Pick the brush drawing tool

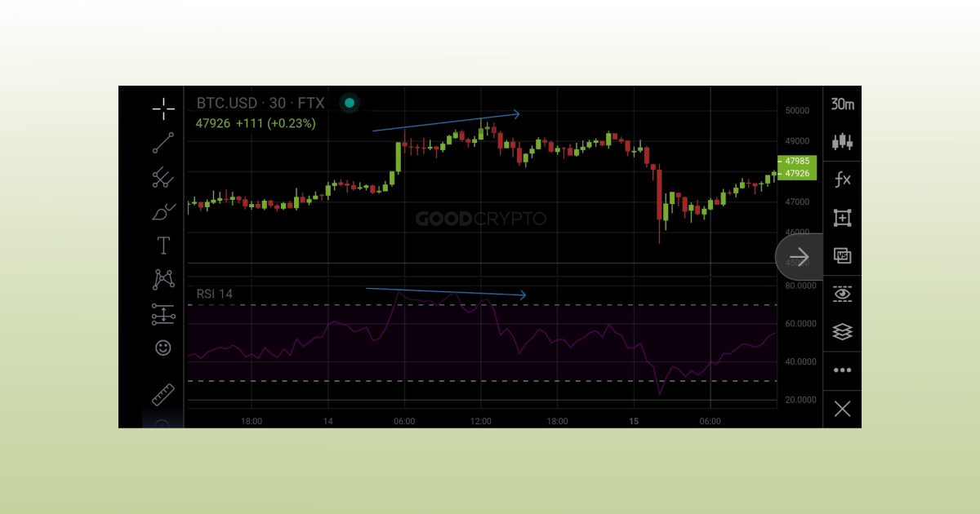point(163,210)
